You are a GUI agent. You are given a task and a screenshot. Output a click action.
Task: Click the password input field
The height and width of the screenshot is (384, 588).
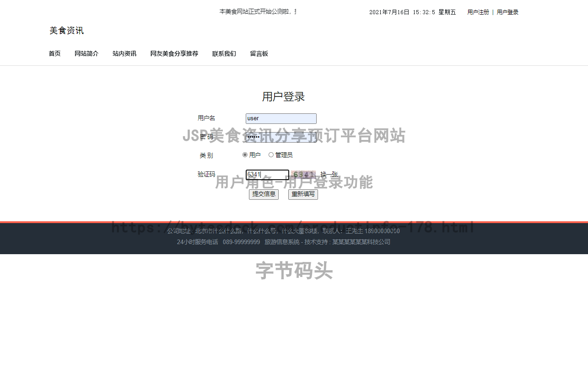(x=281, y=137)
